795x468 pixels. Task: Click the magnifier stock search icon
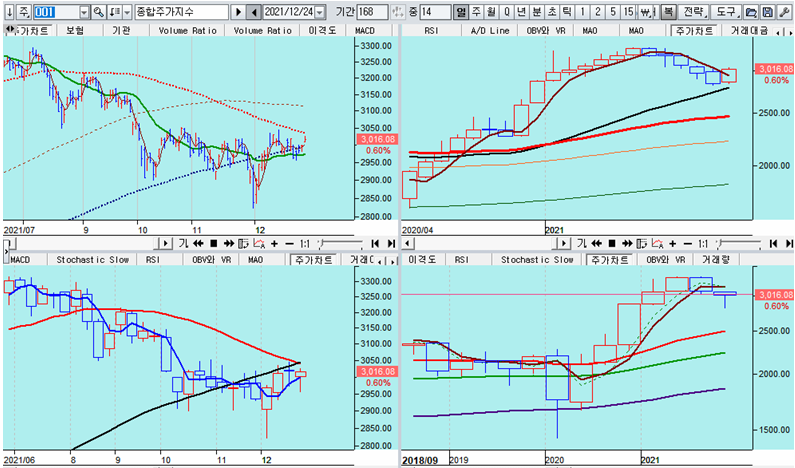[99, 12]
